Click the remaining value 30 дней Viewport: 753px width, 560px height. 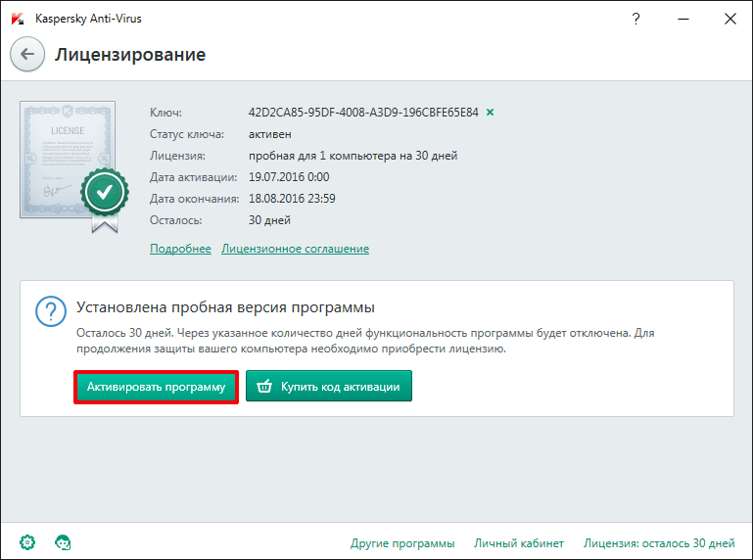(269, 220)
